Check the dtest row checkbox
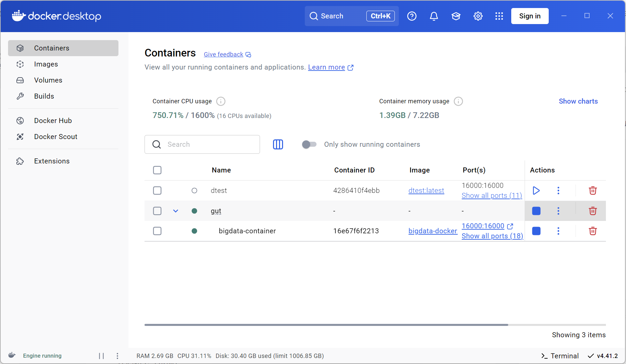 point(157,191)
